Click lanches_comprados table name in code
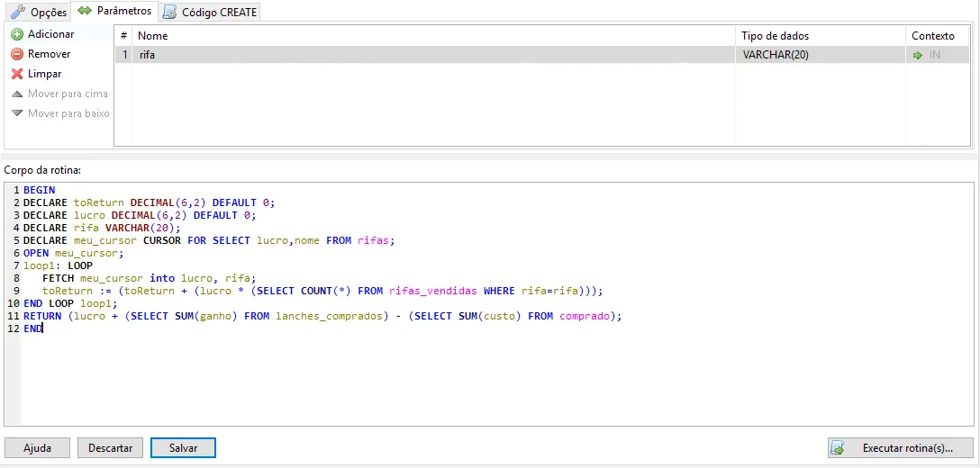Viewport: 980px width, 468px height. click(x=329, y=316)
